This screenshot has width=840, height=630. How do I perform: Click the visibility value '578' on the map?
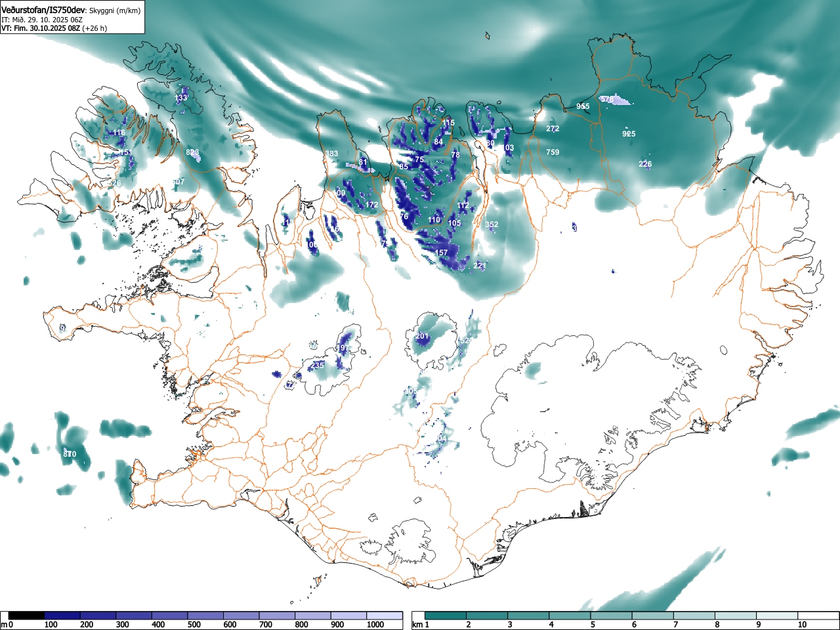(x=607, y=99)
